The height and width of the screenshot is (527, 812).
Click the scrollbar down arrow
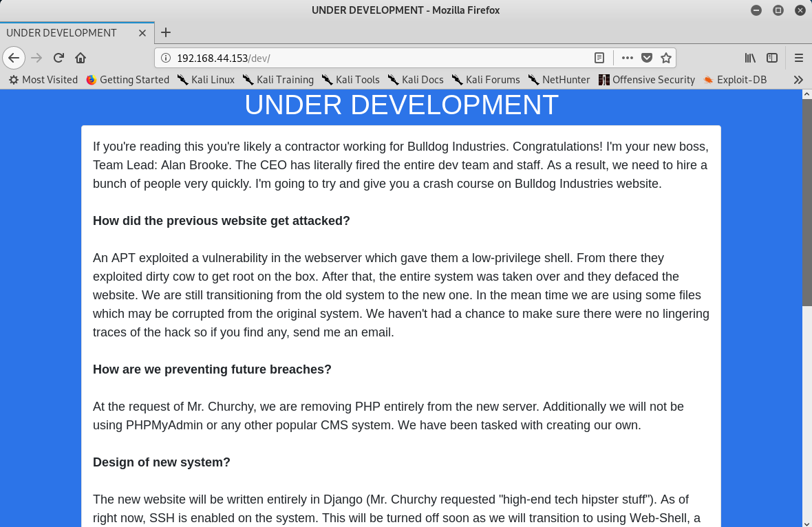tap(806, 522)
